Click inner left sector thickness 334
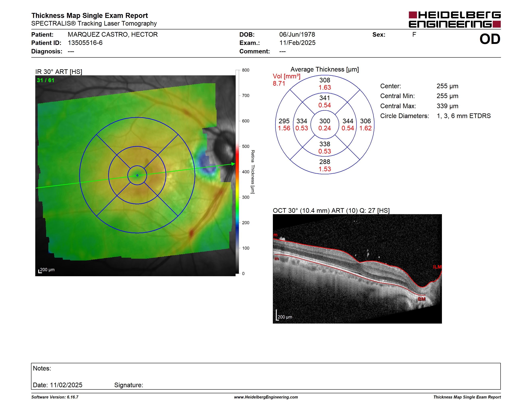This screenshot has width=532, height=411. coord(301,121)
